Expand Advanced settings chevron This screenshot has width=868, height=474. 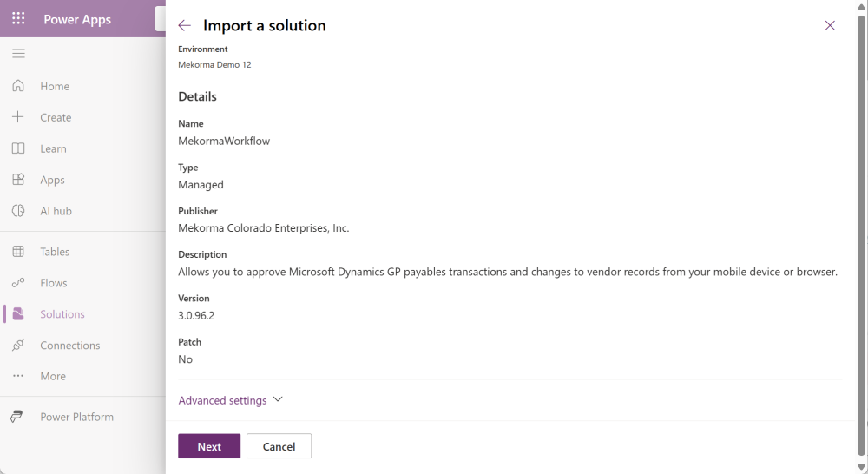[278, 399]
